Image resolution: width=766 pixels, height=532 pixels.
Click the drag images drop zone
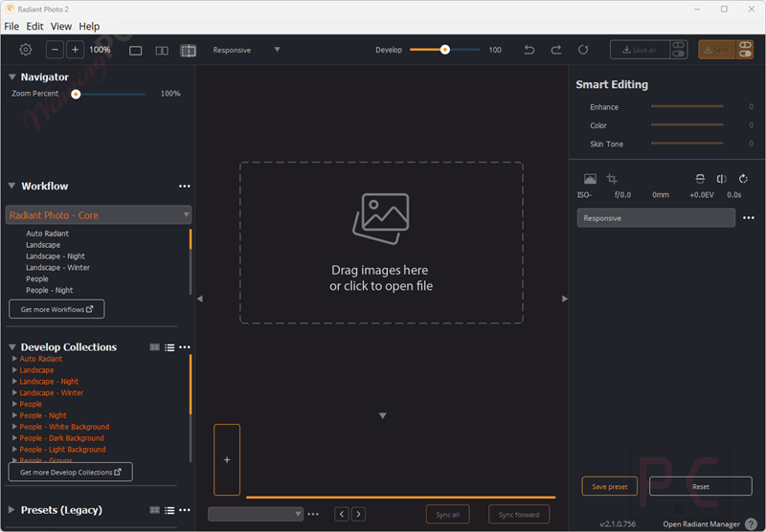[x=381, y=243]
